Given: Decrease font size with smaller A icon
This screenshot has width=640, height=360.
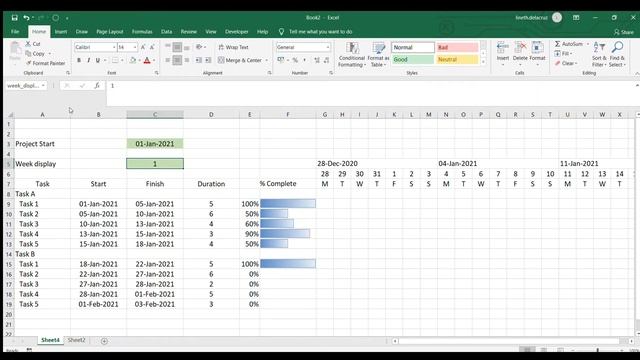Looking at the screenshot, I should (x=152, y=47).
